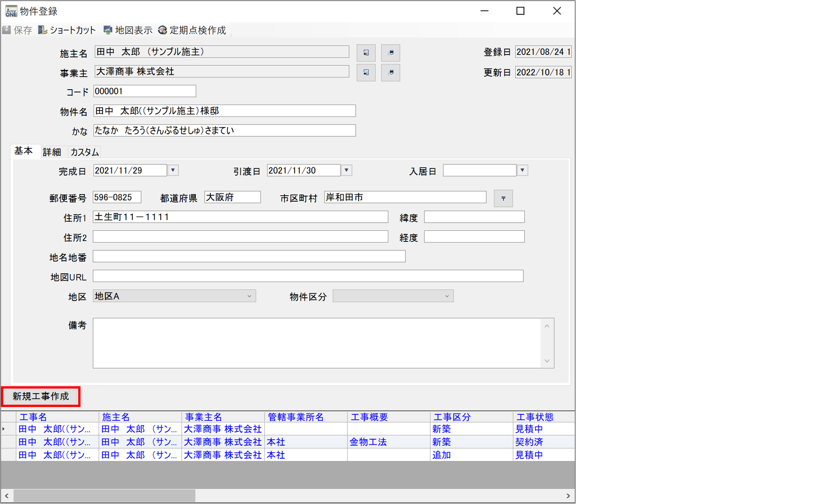This screenshot has height=504, width=822.
Task: Switch to the 詳細 tab
Action: (x=52, y=152)
